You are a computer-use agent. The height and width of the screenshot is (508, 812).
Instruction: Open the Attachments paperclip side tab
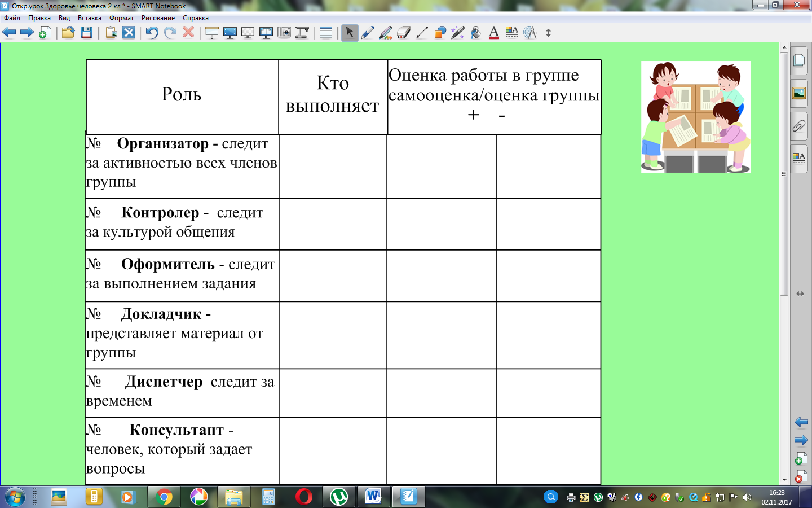799,125
